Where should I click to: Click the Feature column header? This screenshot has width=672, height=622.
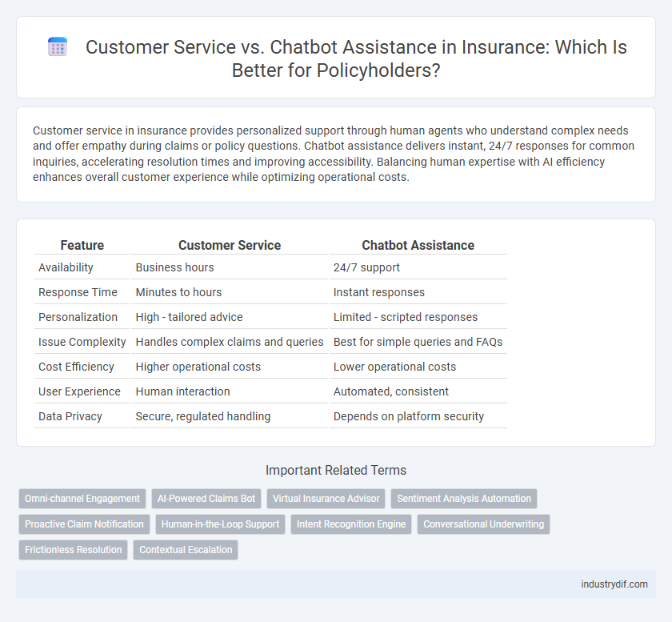click(x=82, y=246)
